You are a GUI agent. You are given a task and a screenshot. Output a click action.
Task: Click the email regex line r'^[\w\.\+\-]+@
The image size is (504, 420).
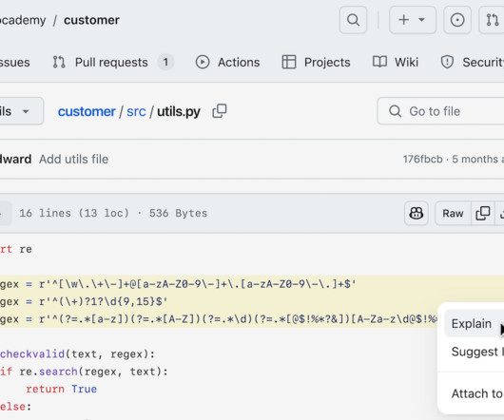coord(178,284)
